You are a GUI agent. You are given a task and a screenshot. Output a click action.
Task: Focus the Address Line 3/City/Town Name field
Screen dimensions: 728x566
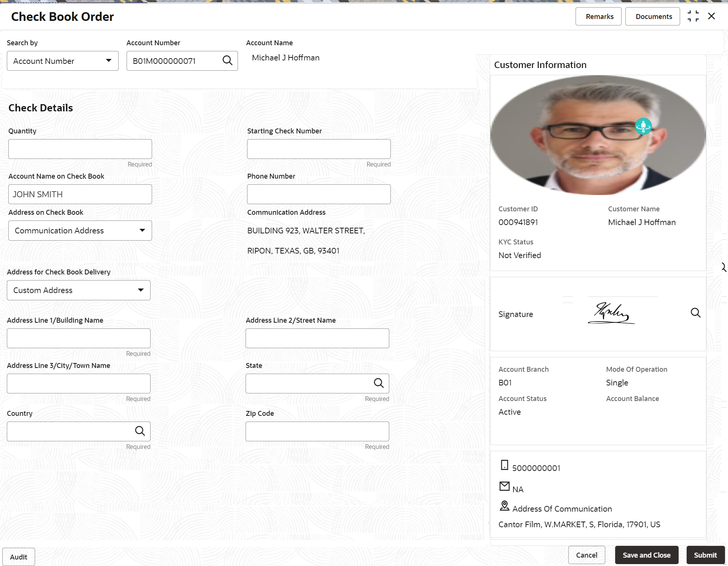point(79,384)
